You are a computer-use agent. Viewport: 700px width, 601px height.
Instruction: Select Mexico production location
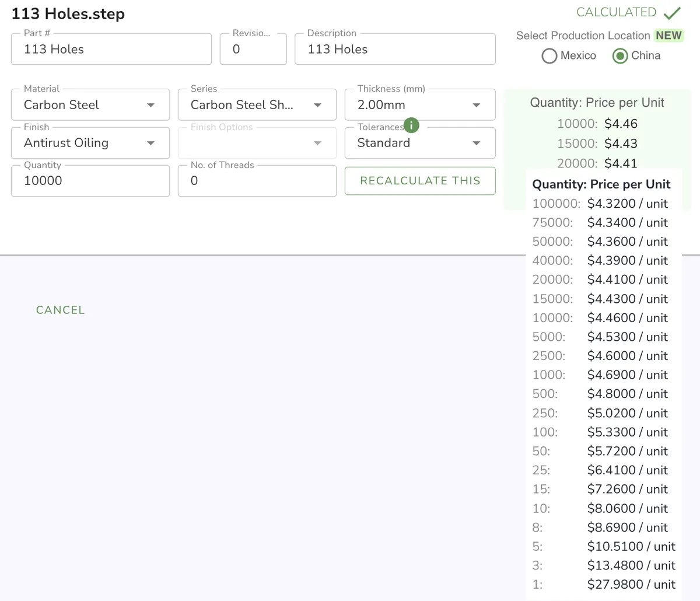549,56
